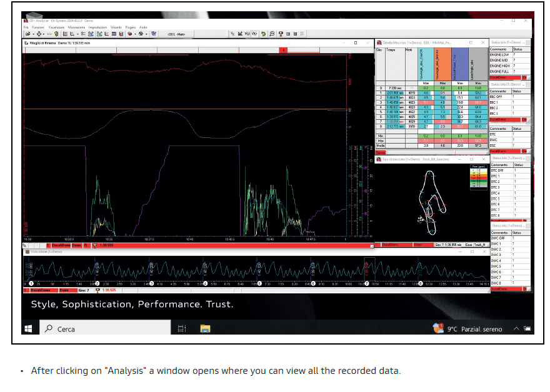Select the ENGINE FULL row in Status bits
This screenshot has width=550, height=392.
point(509,71)
